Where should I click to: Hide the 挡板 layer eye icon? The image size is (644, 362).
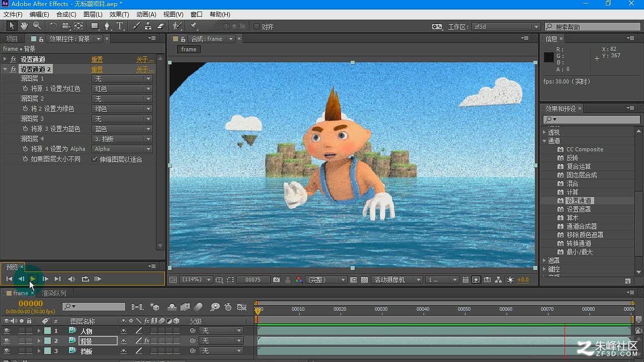coord(7,351)
